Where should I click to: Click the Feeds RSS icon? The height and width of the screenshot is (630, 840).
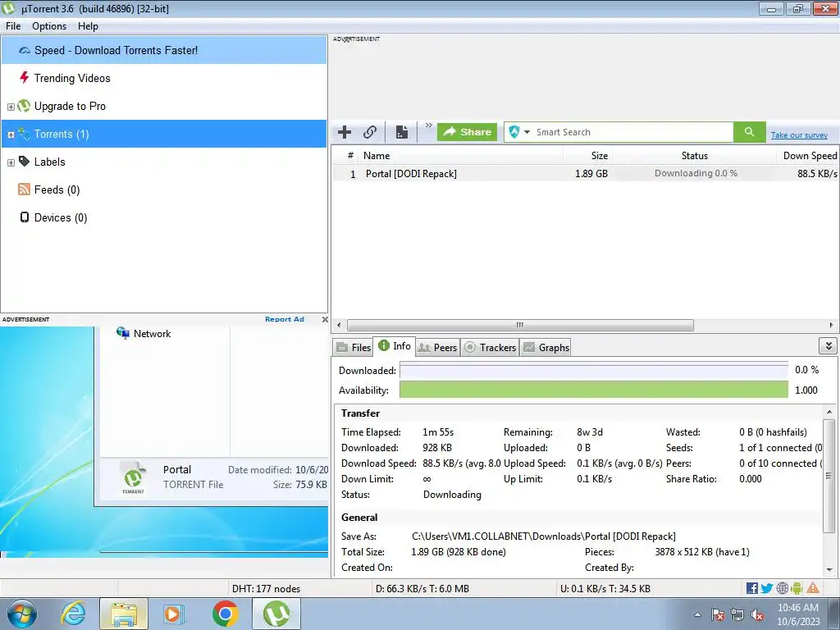point(24,189)
